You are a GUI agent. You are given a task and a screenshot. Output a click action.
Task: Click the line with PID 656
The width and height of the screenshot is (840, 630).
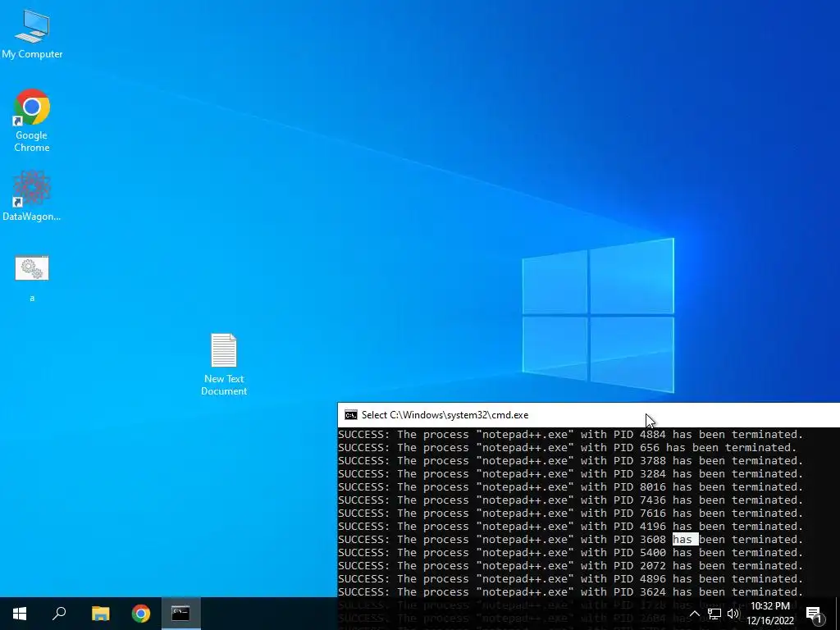coord(568,447)
